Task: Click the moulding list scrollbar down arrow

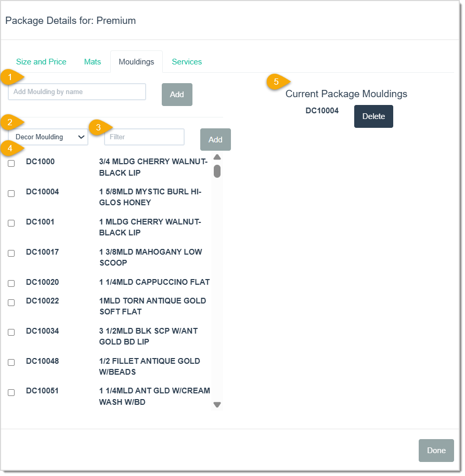Action: pyautogui.click(x=217, y=404)
